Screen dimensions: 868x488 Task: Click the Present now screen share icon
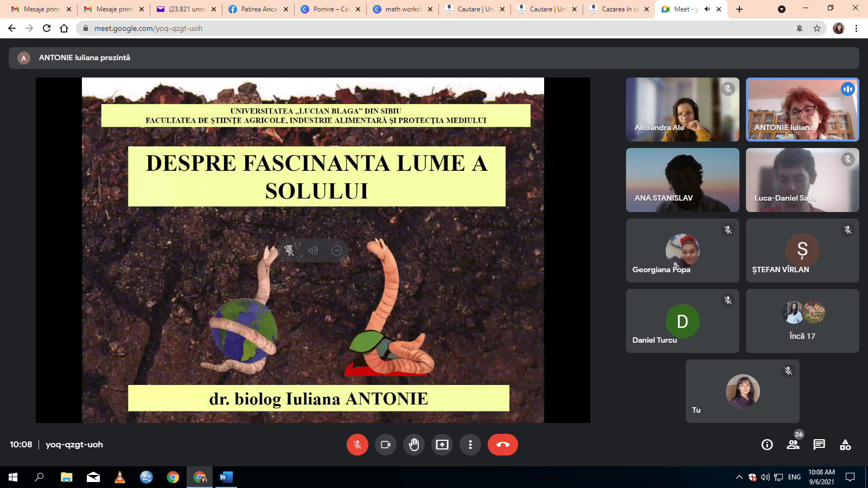point(442,445)
